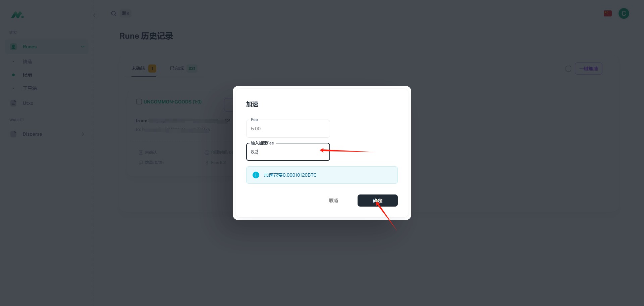
Task: Select the Disperse wallet icon
Action: tap(13, 134)
